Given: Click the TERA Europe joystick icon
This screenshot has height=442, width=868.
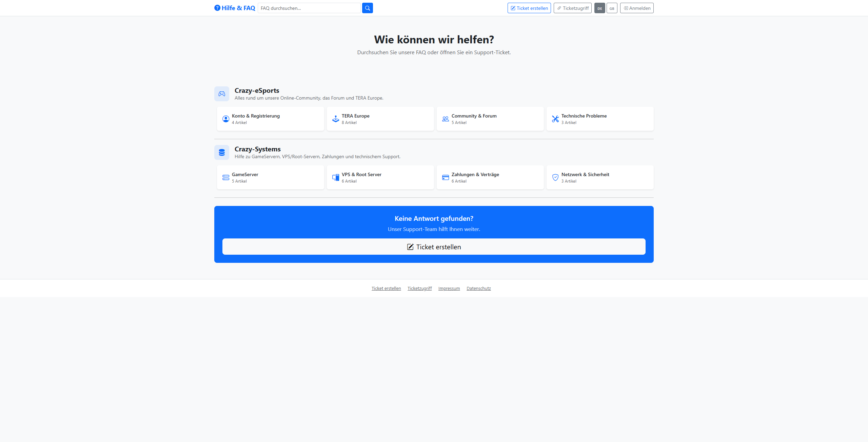Looking at the screenshot, I should pos(336,119).
